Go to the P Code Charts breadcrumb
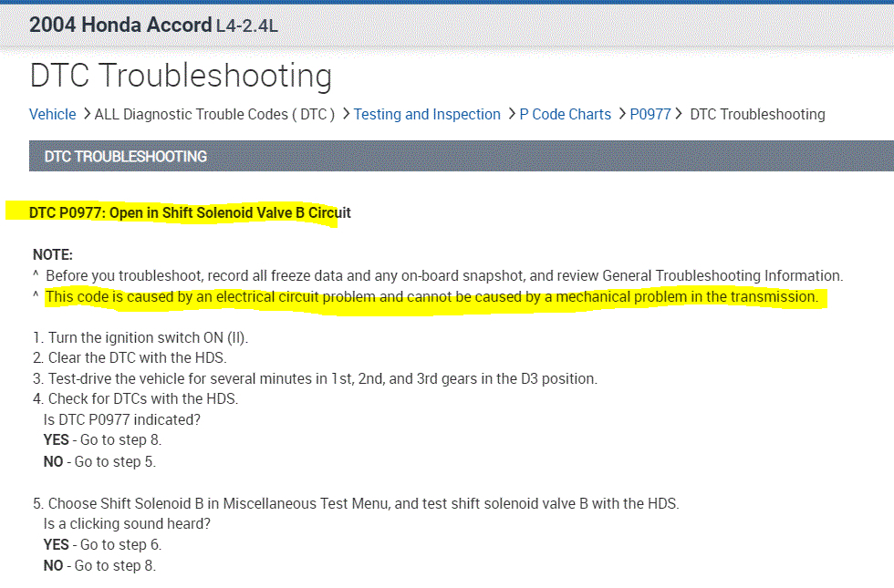 click(565, 115)
